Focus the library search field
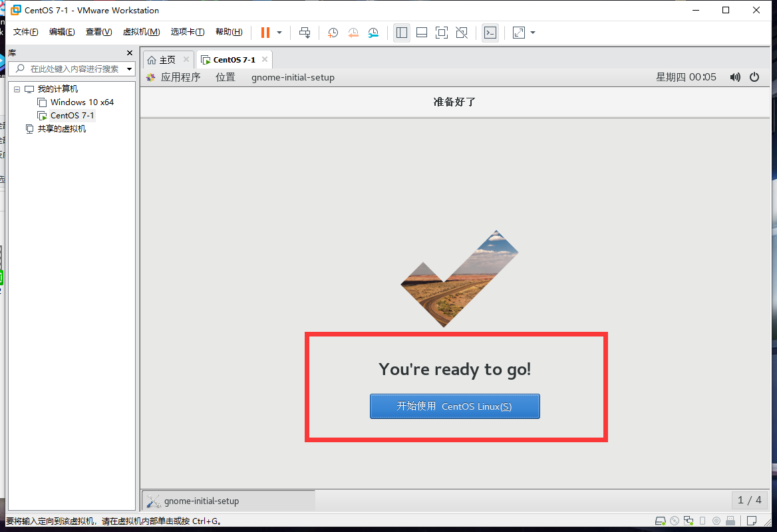 point(72,69)
